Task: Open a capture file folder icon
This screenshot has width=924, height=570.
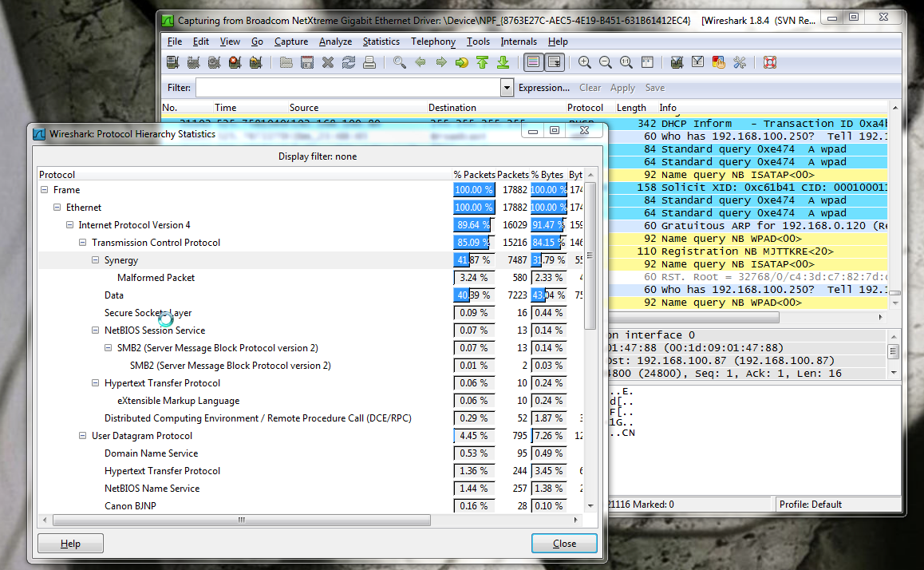Action: pos(286,62)
